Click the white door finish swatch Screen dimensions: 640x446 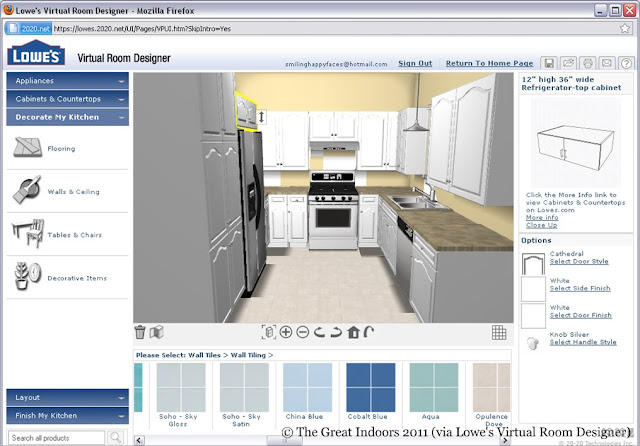pyautogui.click(x=533, y=316)
